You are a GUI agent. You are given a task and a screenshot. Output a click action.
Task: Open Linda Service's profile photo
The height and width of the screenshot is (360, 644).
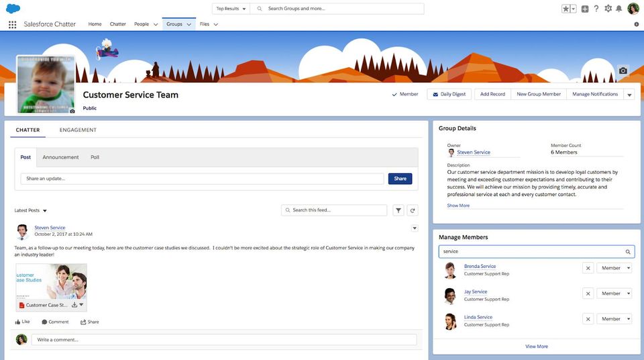click(451, 321)
